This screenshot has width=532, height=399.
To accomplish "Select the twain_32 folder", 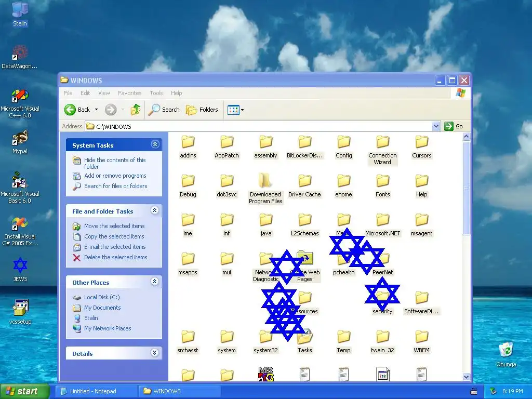I will pos(382,342).
